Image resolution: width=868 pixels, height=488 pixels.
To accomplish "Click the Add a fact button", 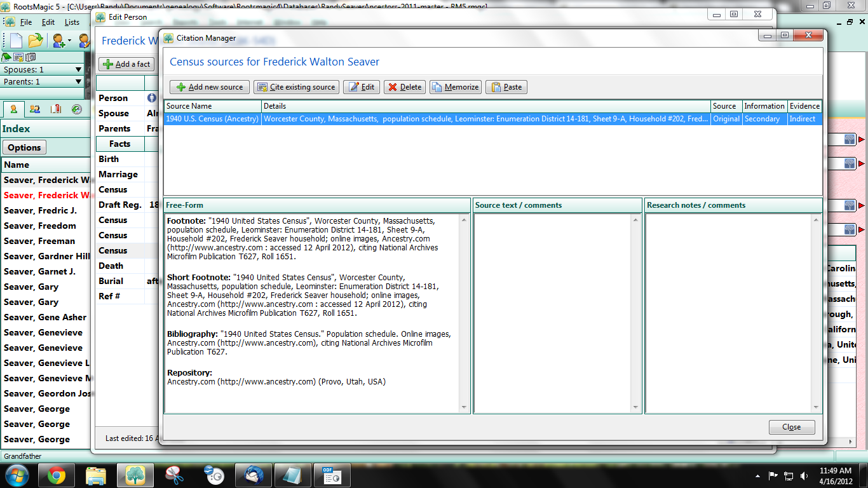I will pos(126,64).
